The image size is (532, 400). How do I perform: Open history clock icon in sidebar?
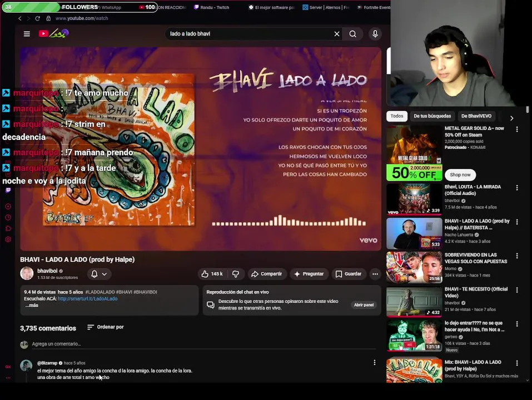[x=8, y=218]
